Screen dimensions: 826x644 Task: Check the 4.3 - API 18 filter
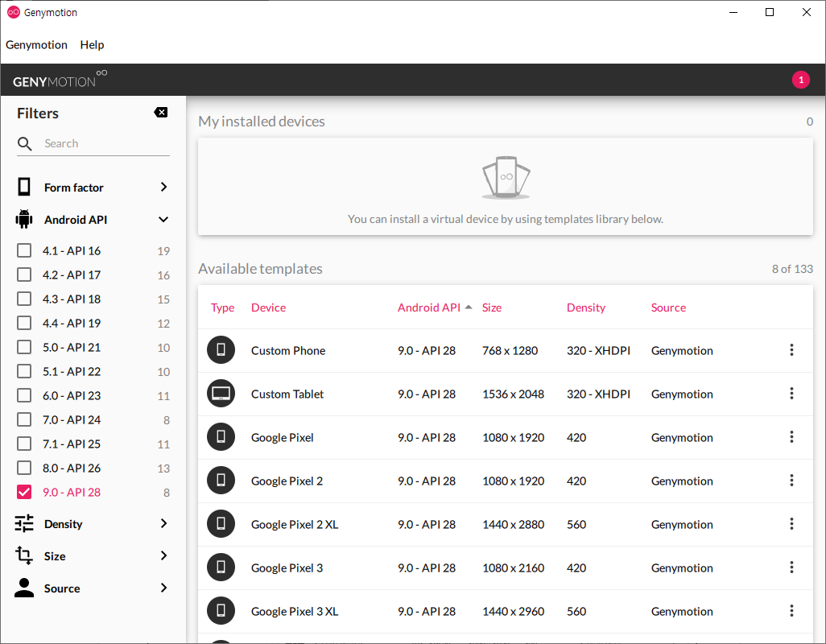click(x=24, y=299)
